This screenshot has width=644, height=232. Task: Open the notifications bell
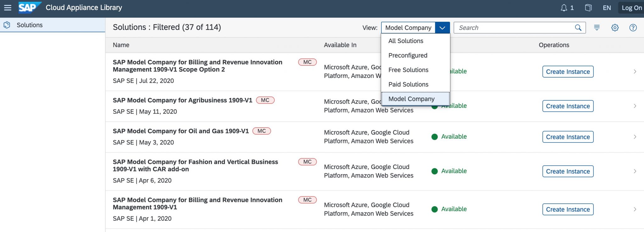pos(564,8)
